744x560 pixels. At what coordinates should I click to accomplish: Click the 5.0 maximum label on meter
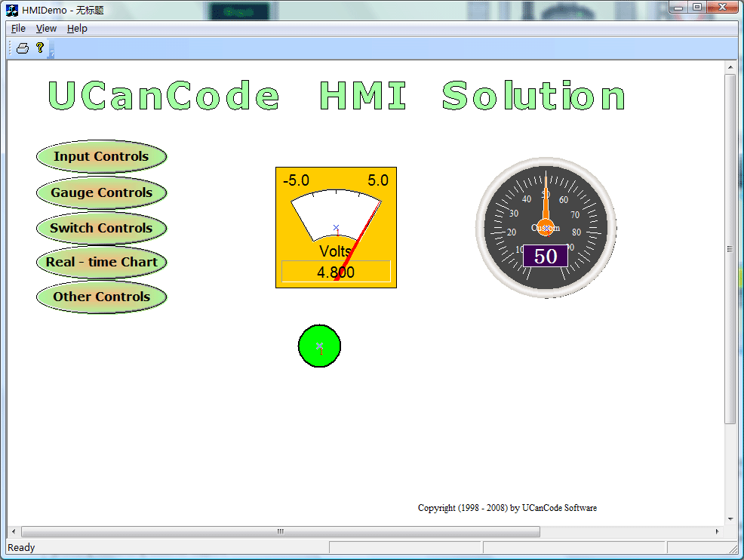378,180
